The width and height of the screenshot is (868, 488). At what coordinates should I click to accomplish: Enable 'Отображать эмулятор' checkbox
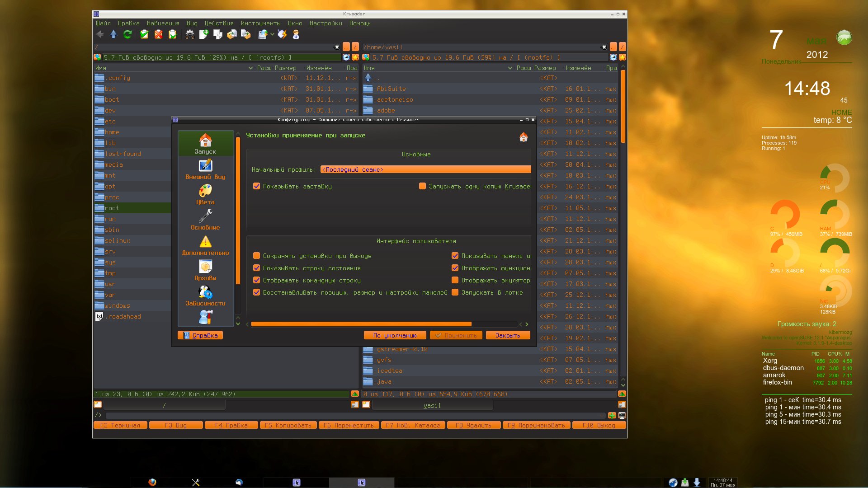click(455, 280)
